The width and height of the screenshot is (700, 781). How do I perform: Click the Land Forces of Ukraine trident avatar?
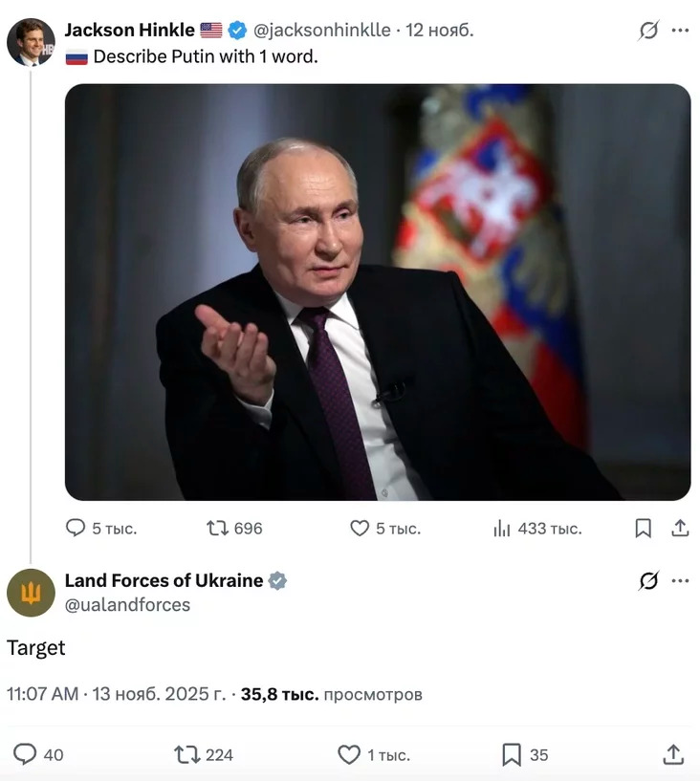coord(31,593)
